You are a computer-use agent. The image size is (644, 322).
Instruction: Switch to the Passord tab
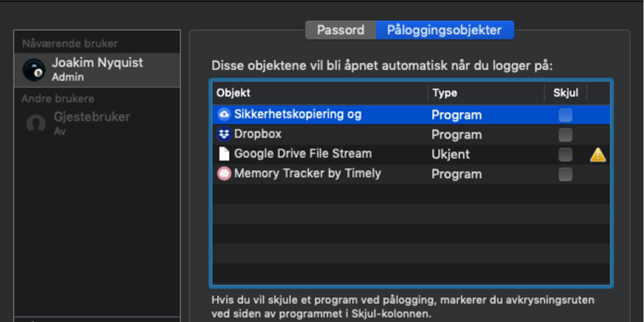(x=340, y=30)
